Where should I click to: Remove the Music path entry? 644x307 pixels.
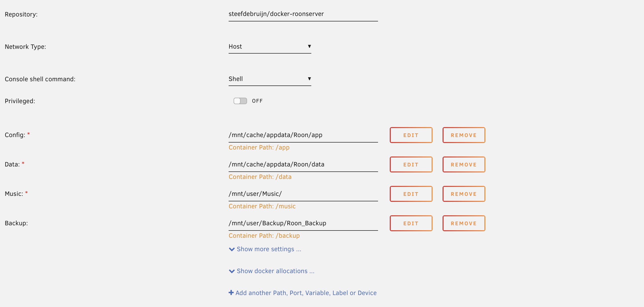[464, 194]
